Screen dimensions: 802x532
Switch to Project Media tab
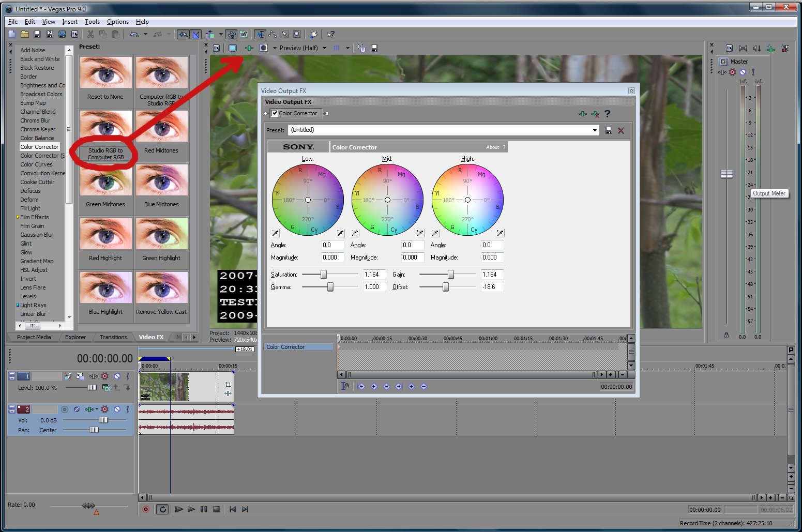[x=34, y=337]
